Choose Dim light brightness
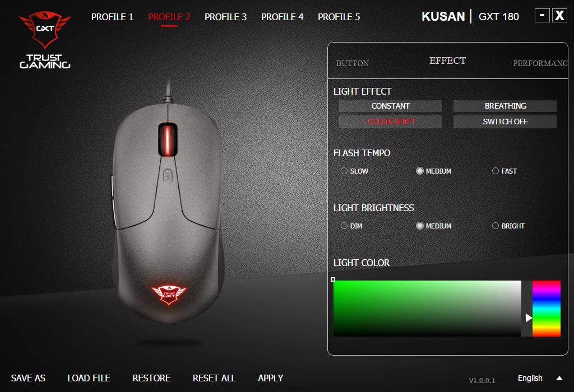Viewport: 574px width, 392px height. click(x=351, y=226)
